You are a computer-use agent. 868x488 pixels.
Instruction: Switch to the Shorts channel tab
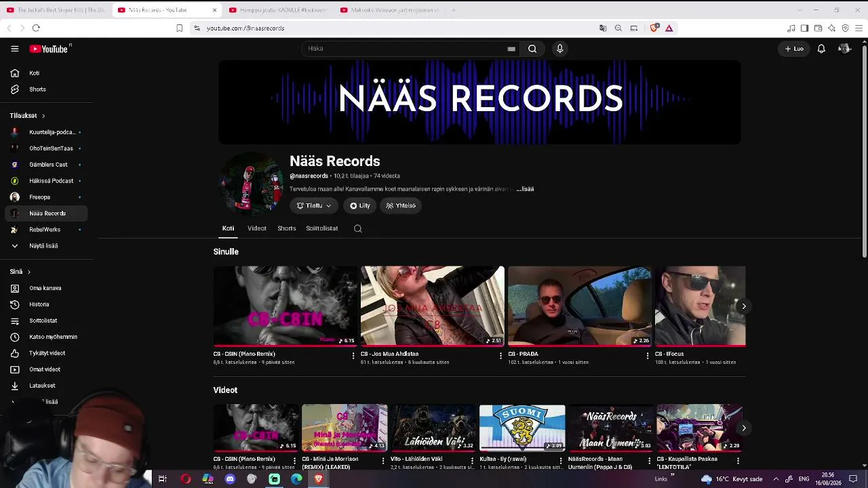click(287, 228)
